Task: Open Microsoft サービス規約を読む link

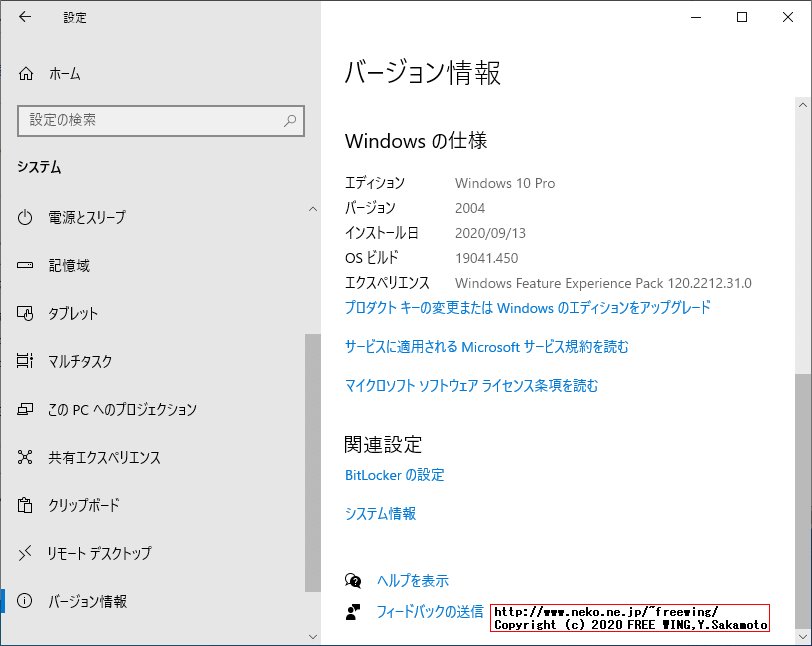Action: point(486,347)
